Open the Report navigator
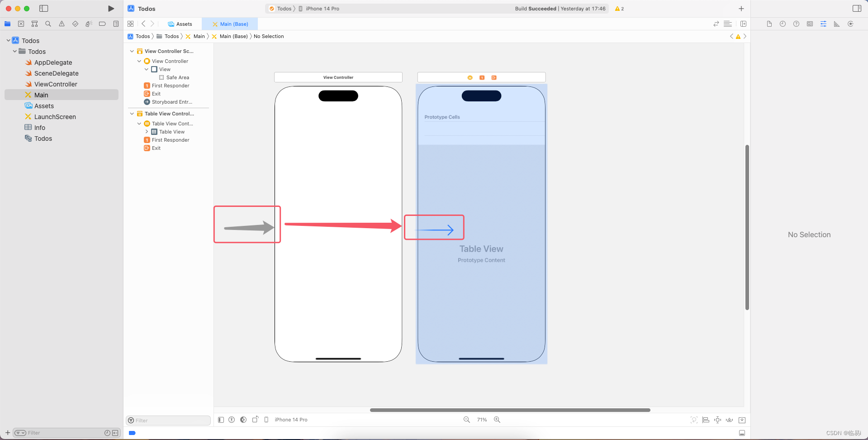 click(116, 24)
